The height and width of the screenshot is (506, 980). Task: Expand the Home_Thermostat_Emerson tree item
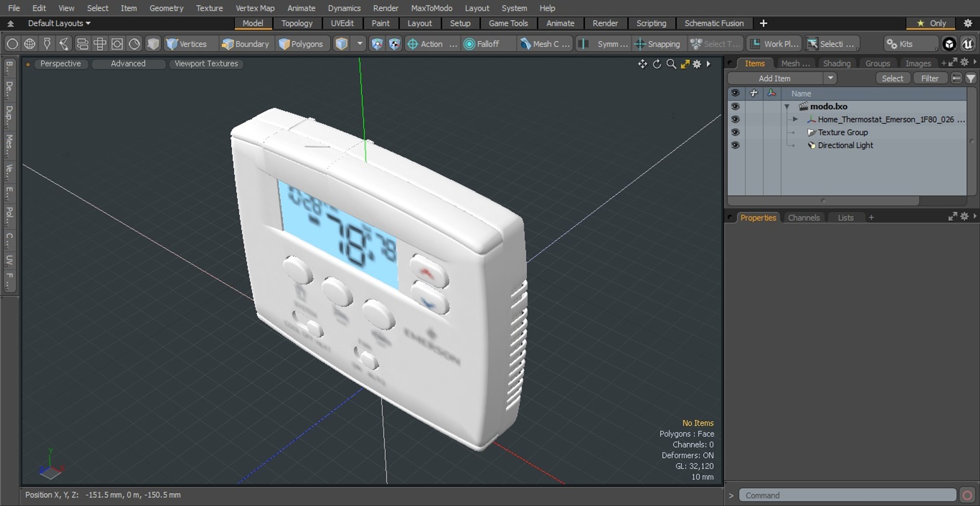point(795,119)
